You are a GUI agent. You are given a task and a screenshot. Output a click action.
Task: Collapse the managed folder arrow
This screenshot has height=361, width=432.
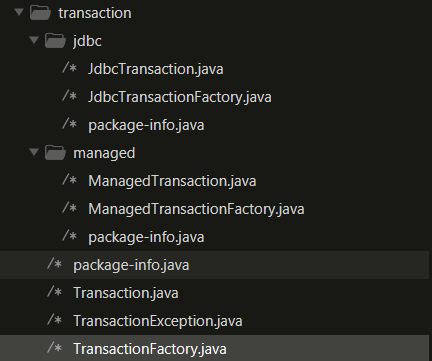[x=34, y=153]
